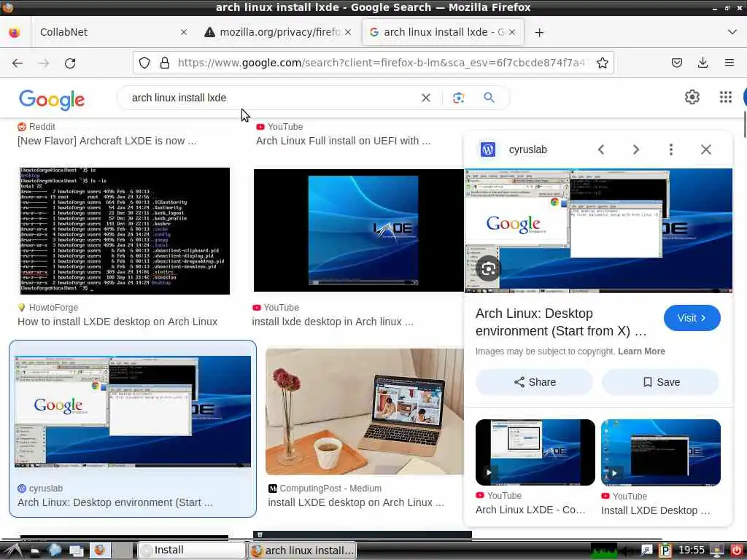Click the taskbar clock showing 19:55
The width and height of the screenshot is (747, 560).
point(692,550)
